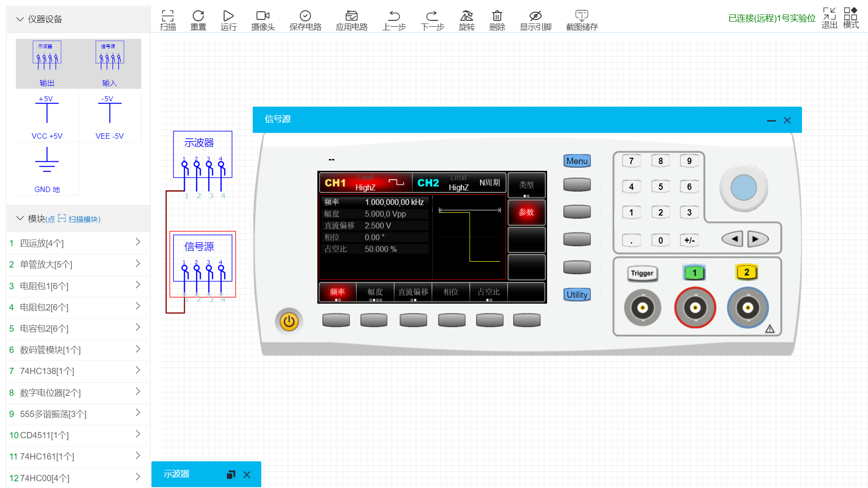Viewport: 868px width, 488px height.
Task: Select the 占空比 softkey tab on screen
Action: pos(488,292)
